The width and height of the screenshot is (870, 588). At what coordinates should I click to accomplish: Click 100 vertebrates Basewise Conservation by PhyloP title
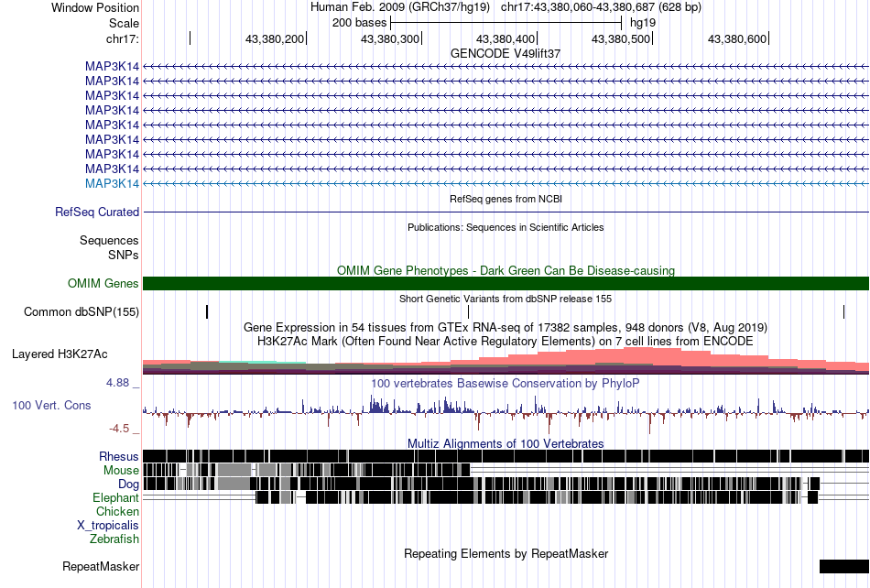coord(506,384)
